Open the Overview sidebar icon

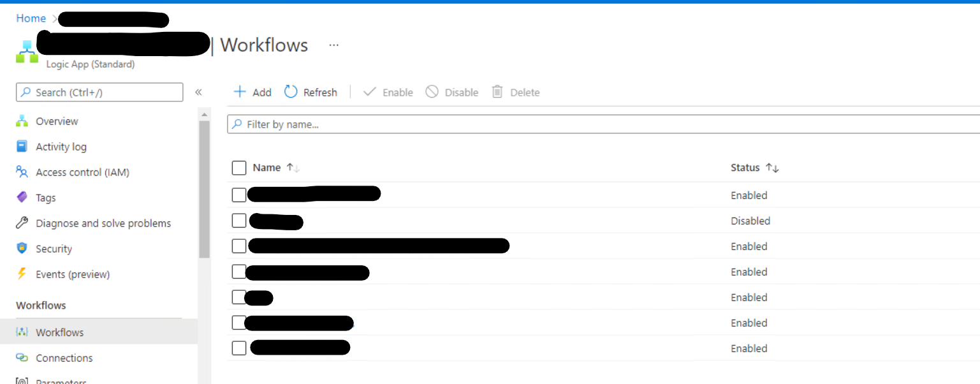point(22,121)
